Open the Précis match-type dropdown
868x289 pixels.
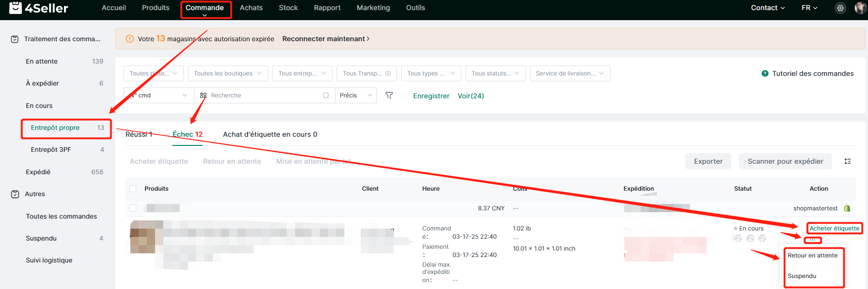tap(356, 96)
